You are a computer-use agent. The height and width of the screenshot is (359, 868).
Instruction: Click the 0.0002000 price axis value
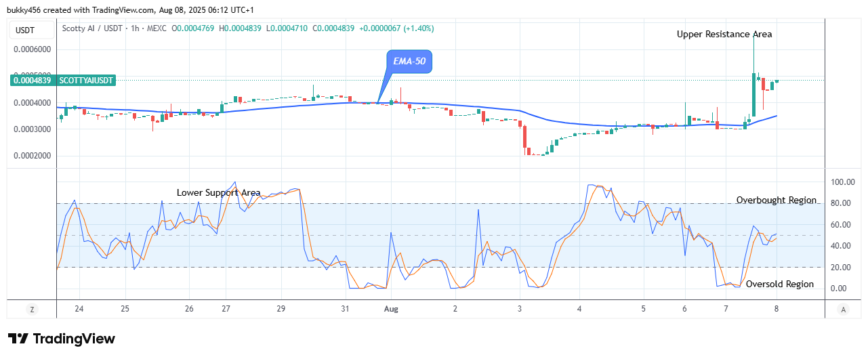pos(33,156)
